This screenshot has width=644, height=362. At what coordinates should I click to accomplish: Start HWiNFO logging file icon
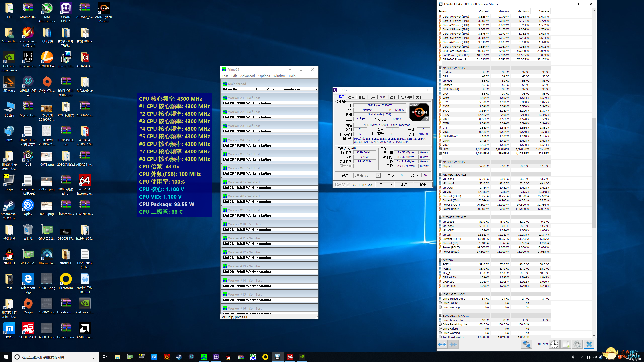tap(566, 344)
